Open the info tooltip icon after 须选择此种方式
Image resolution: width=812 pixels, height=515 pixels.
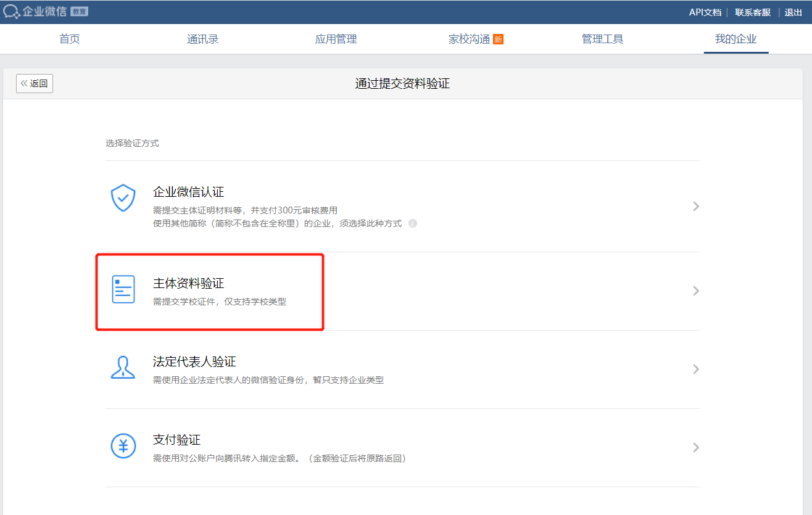pyautogui.click(x=412, y=223)
